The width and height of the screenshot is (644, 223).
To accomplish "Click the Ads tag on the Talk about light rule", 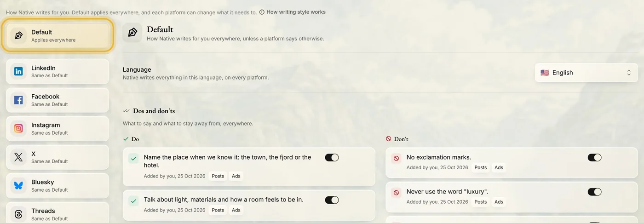I will click(236, 210).
